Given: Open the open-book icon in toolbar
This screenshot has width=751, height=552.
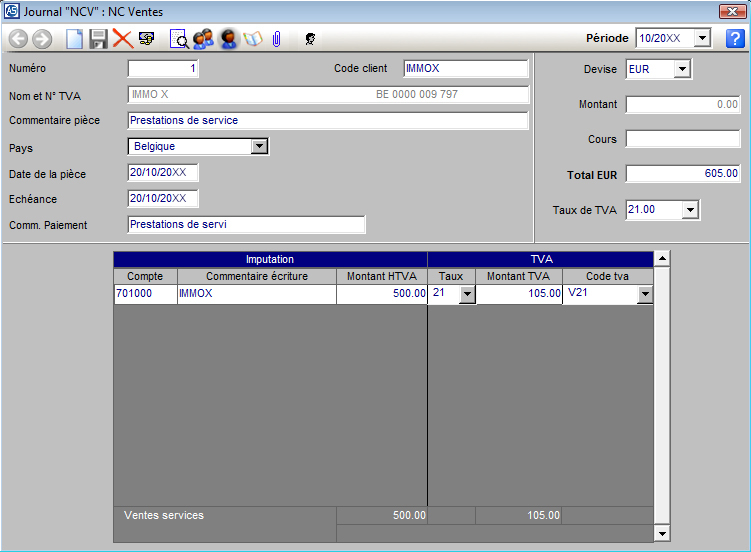Looking at the screenshot, I should [252, 39].
